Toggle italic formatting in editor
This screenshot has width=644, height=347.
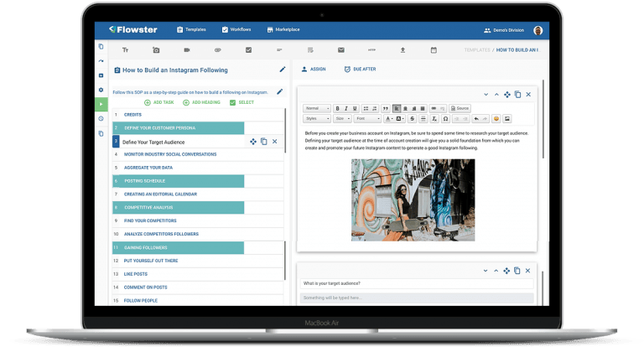(x=346, y=108)
